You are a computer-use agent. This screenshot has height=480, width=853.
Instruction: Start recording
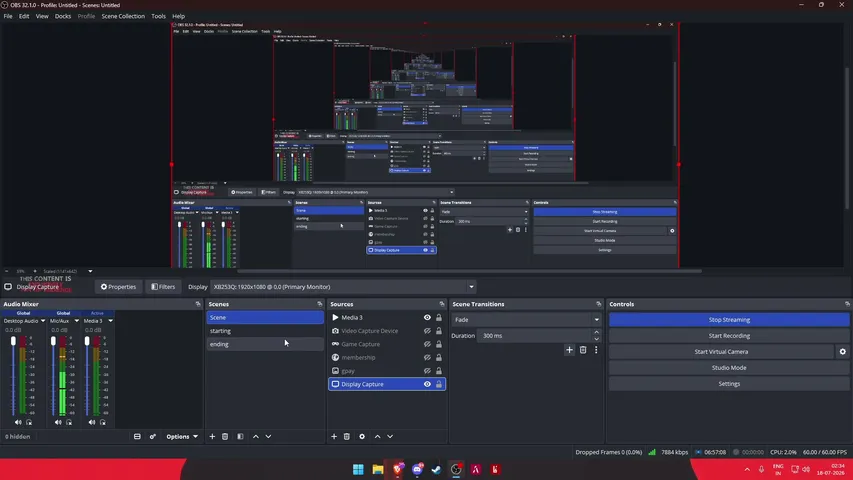click(x=729, y=336)
